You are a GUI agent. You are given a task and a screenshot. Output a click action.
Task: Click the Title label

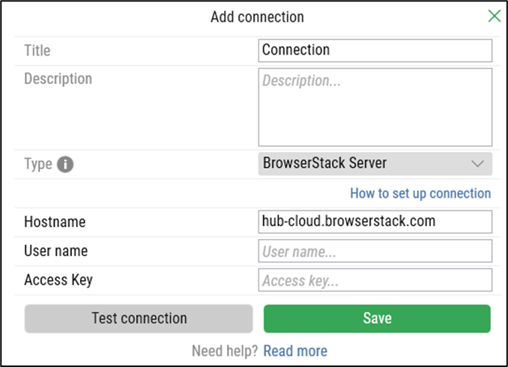click(37, 51)
